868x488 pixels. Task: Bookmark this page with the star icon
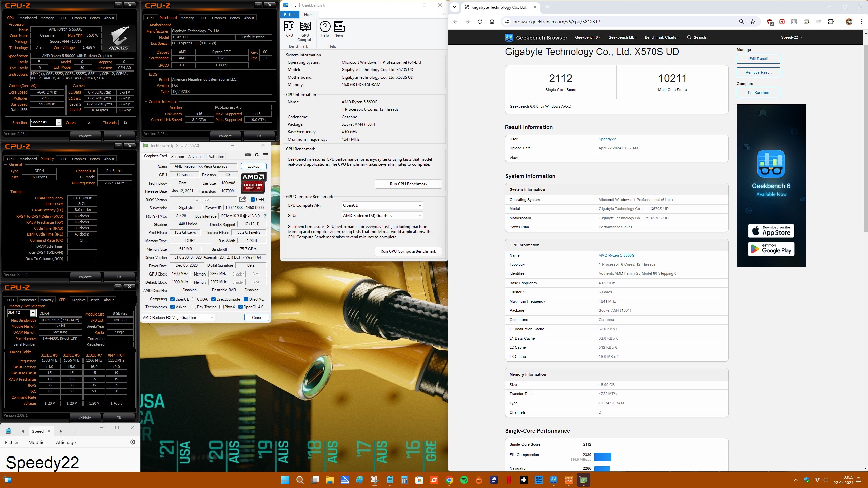tap(753, 22)
